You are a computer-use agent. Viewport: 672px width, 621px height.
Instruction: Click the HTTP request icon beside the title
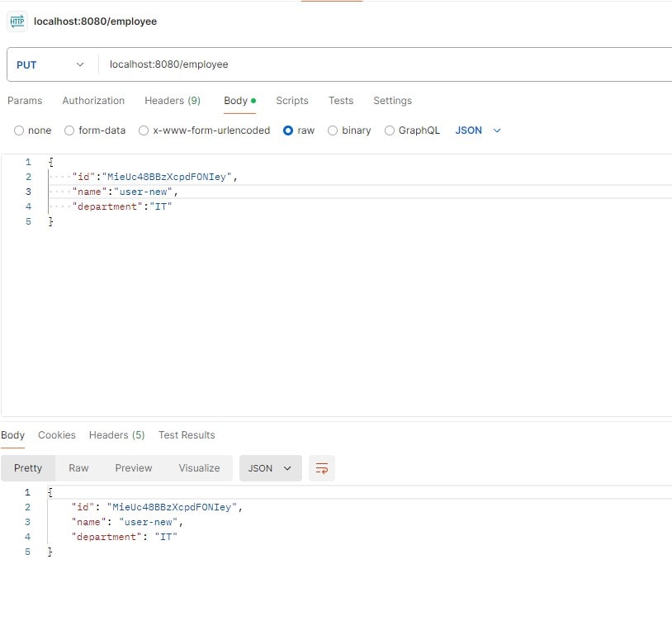[17, 21]
